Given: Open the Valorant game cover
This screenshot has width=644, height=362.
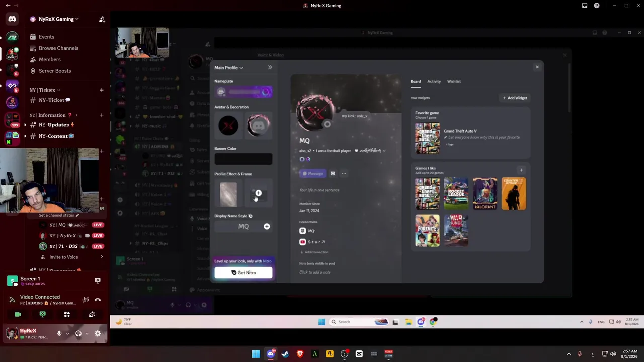Looking at the screenshot, I should point(485,194).
